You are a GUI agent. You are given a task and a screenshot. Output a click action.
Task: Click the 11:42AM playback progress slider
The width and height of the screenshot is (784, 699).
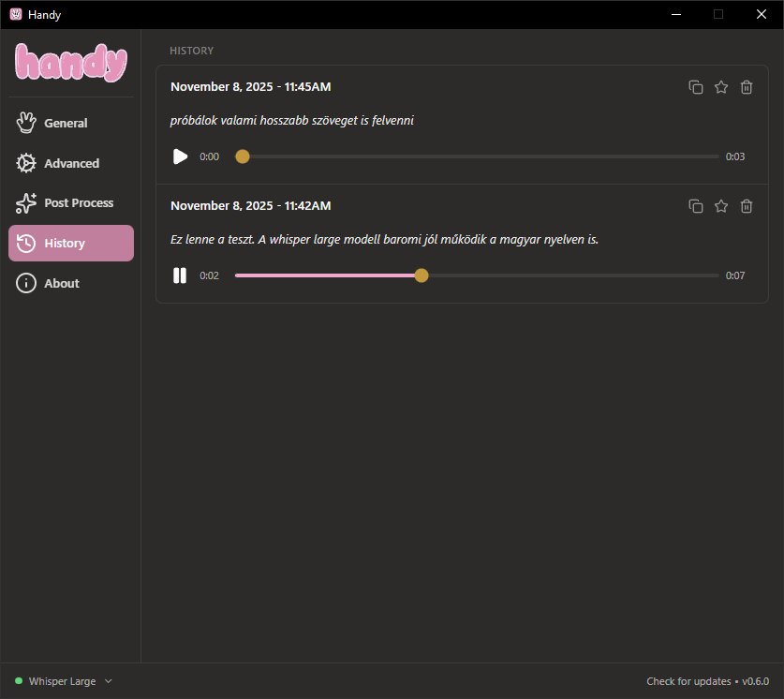421,275
